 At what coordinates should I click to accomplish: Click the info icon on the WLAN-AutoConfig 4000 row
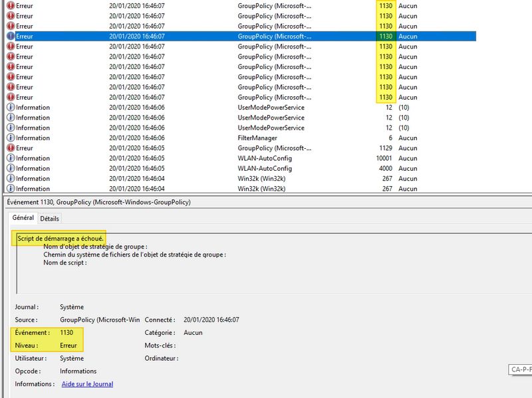11,168
